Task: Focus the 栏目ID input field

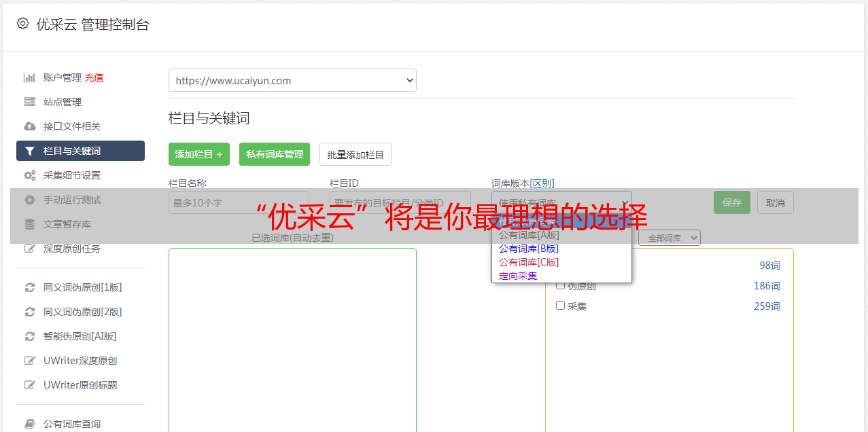Action: 400,202
